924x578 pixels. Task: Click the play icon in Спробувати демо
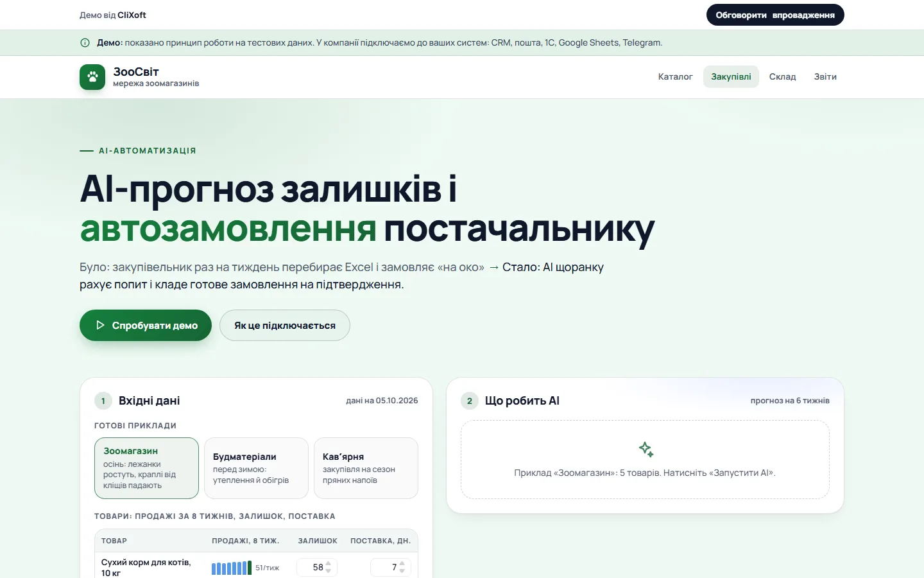tap(100, 325)
